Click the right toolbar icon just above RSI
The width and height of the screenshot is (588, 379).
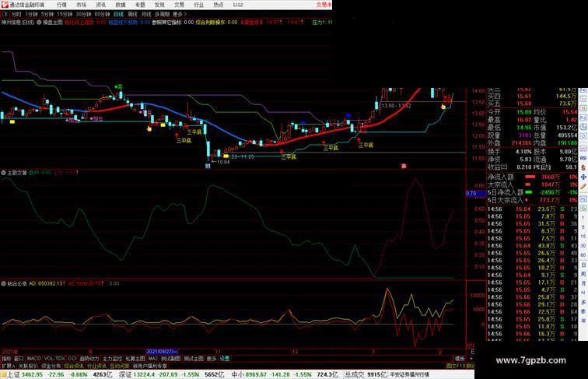tap(583, 149)
